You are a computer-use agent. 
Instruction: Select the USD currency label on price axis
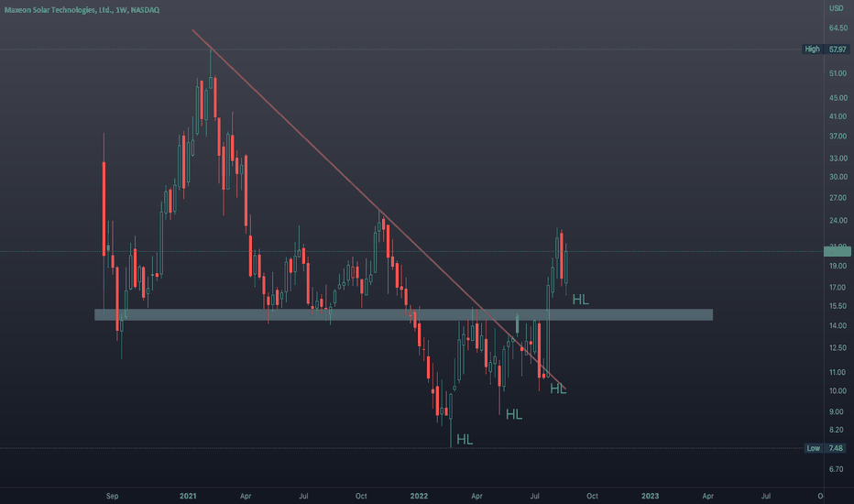tap(836, 8)
